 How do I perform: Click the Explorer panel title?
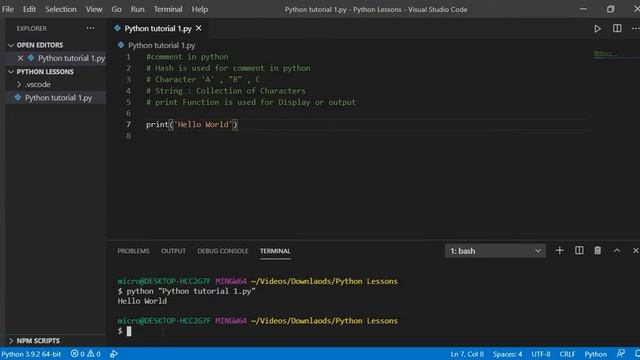[x=31, y=29]
